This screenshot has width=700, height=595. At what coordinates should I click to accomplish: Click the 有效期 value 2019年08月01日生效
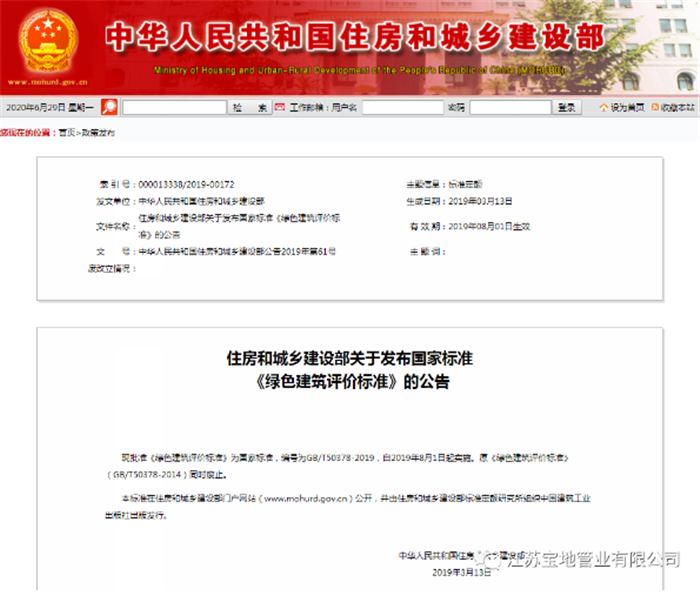489,226
